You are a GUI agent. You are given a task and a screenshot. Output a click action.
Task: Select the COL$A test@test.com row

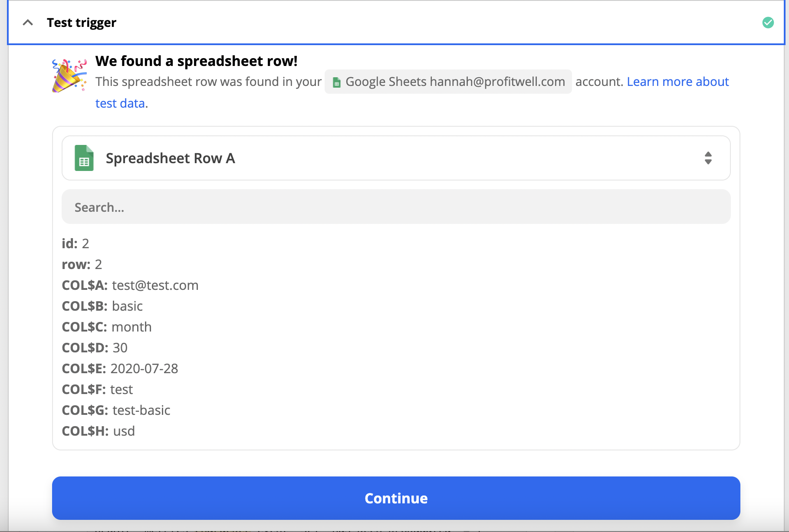[130, 285]
